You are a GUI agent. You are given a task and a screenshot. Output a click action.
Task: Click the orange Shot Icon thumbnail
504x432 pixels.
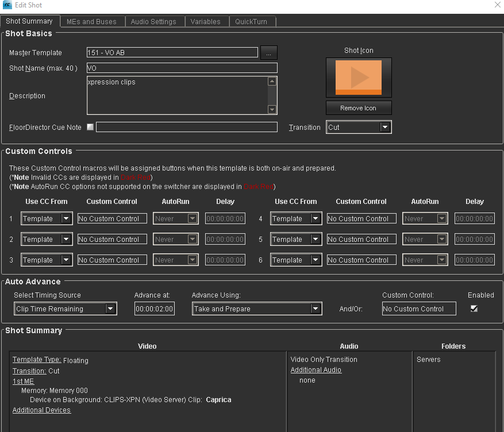[x=359, y=77]
